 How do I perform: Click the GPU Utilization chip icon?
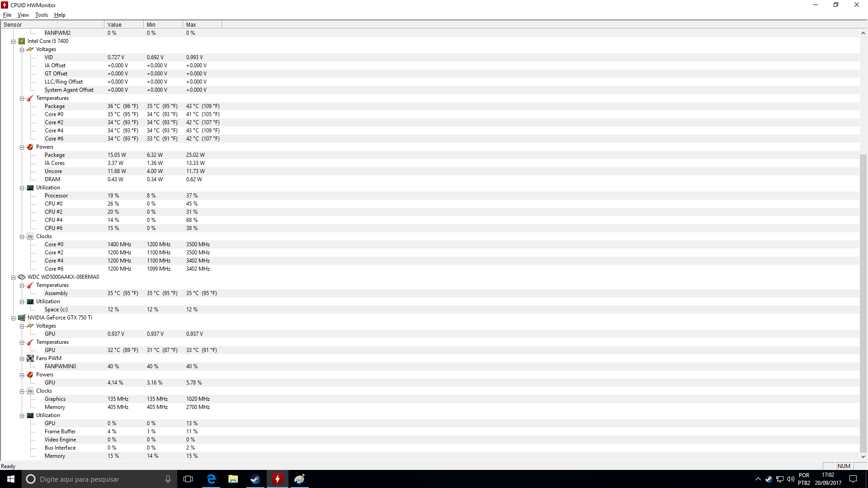(30, 415)
